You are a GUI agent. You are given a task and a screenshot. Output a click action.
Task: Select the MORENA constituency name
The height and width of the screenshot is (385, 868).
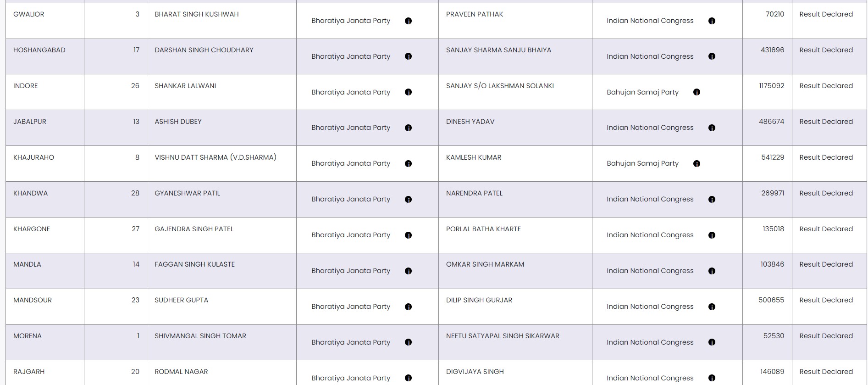[x=28, y=336]
